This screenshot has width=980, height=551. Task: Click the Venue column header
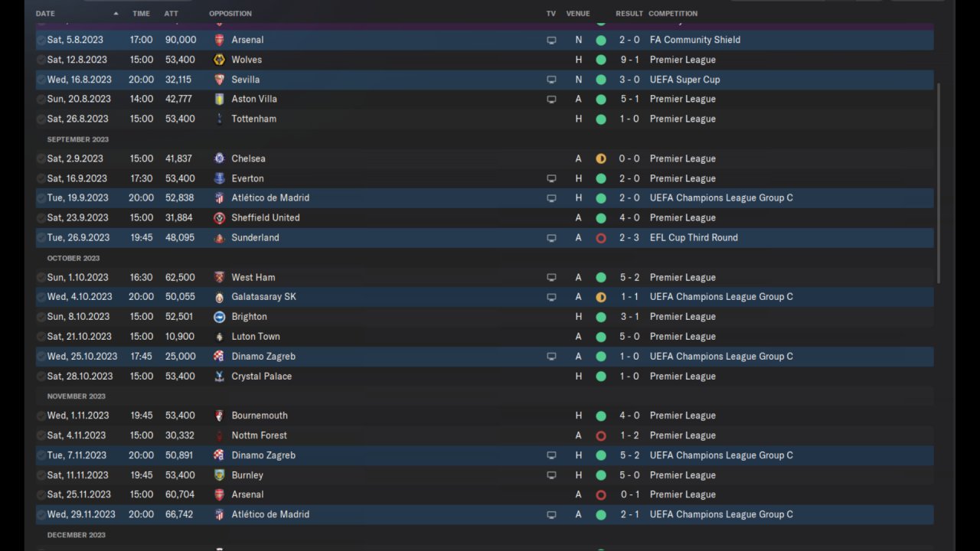[578, 14]
